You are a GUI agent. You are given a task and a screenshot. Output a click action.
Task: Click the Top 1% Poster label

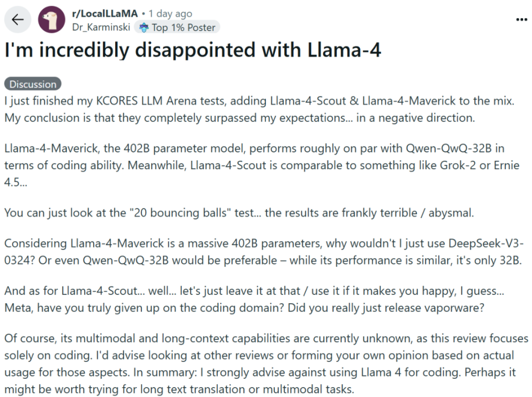click(184, 27)
